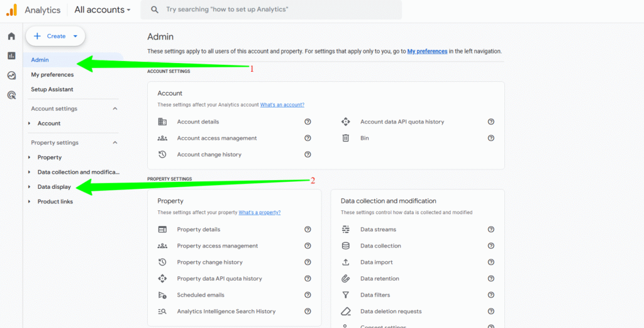This screenshot has height=328, width=644.
Task: Open the Explore icon in left rail
Action: pos(11,76)
